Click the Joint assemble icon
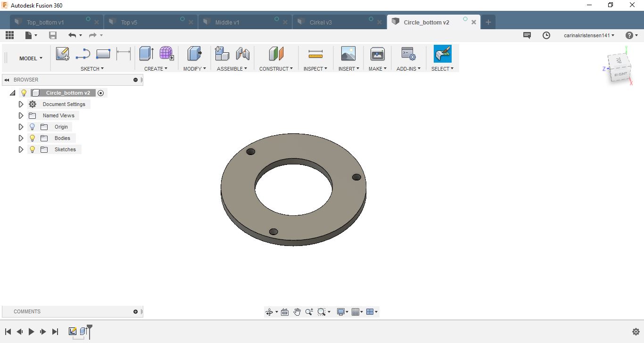 (x=243, y=54)
